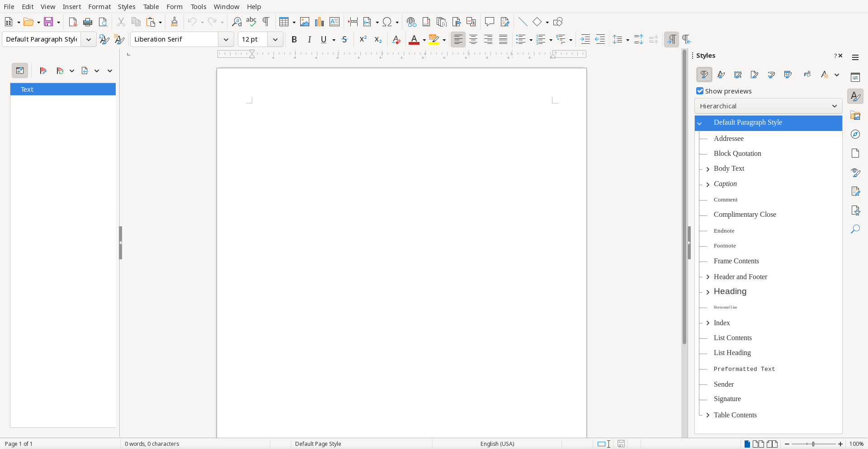This screenshot has height=449, width=868.
Task: Open the Form menu
Action: pos(175,7)
